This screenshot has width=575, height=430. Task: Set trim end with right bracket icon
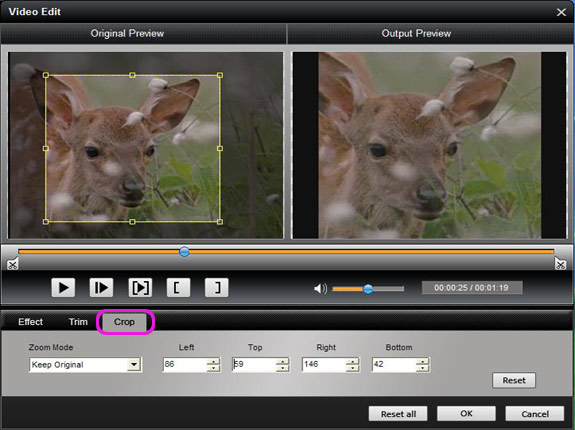tap(216, 288)
